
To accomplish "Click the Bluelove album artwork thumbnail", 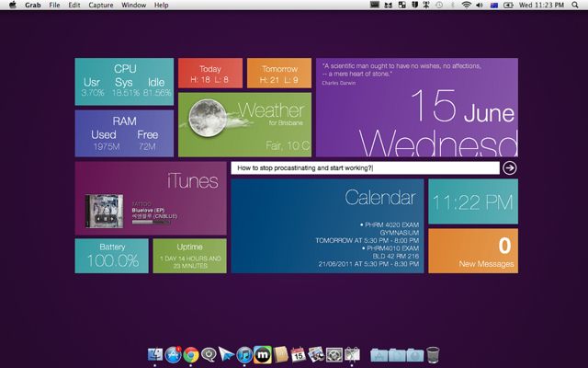I will [x=105, y=209].
